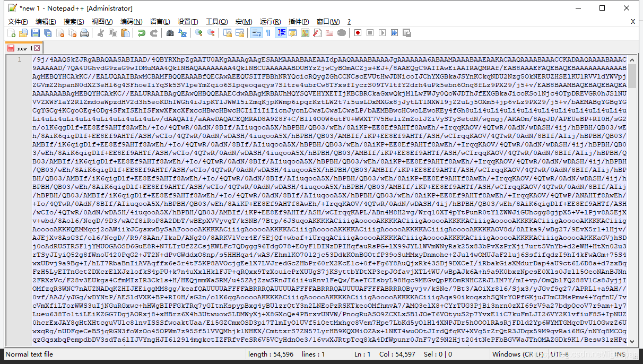643x364 pixels.
Task: Start recording a macro
Action: click(x=358, y=33)
